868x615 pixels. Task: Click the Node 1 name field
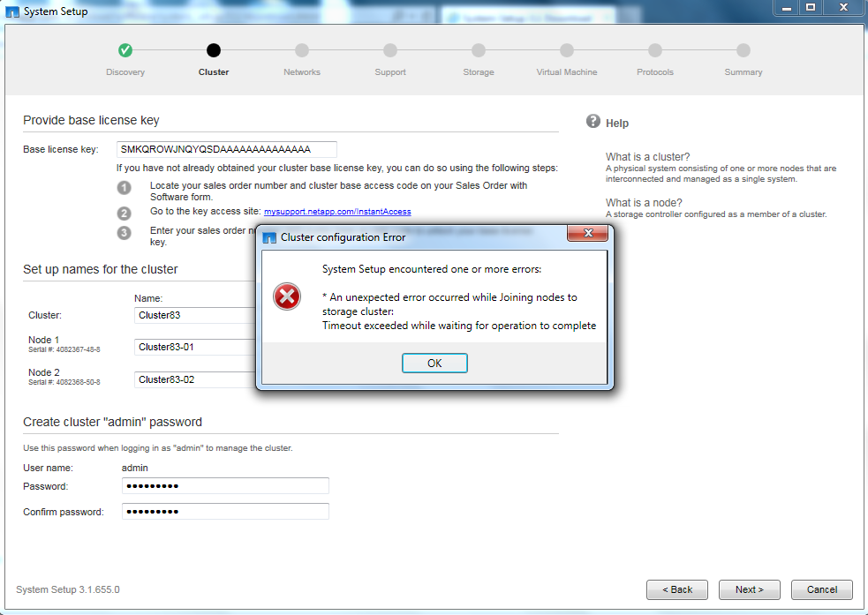pyautogui.click(x=195, y=348)
